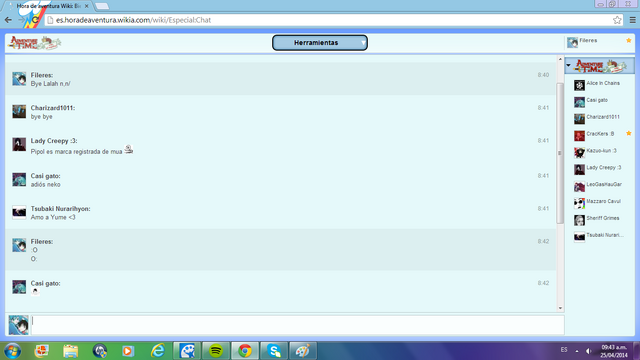Click the emoticon in Casi gato's last message
Image resolution: width=640 pixels, height=360 pixels.
35,291
